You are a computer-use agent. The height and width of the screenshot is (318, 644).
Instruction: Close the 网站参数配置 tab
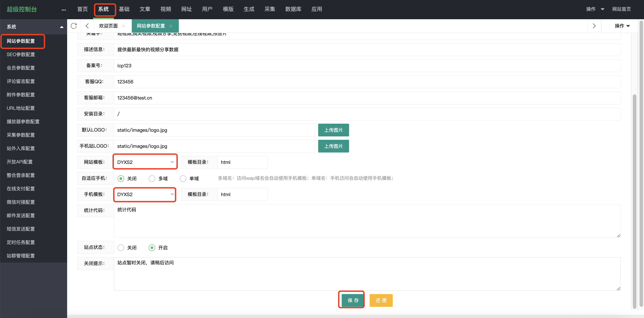[171, 26]
